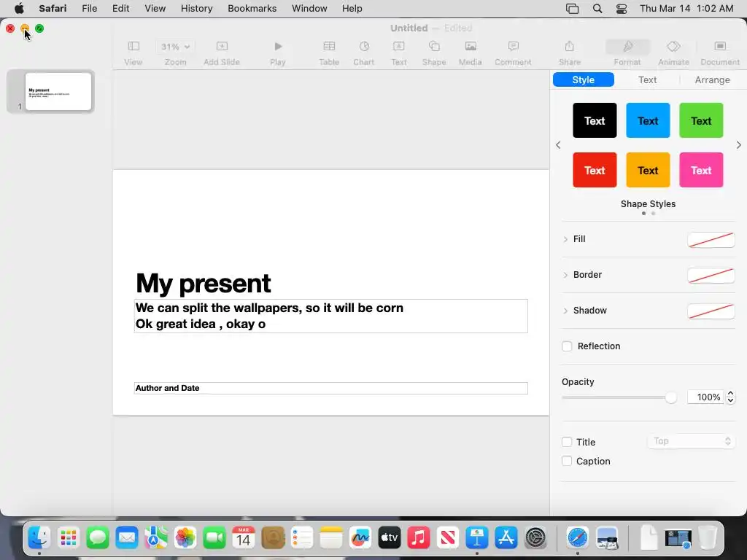Open the Window menu

coord(309,9)
